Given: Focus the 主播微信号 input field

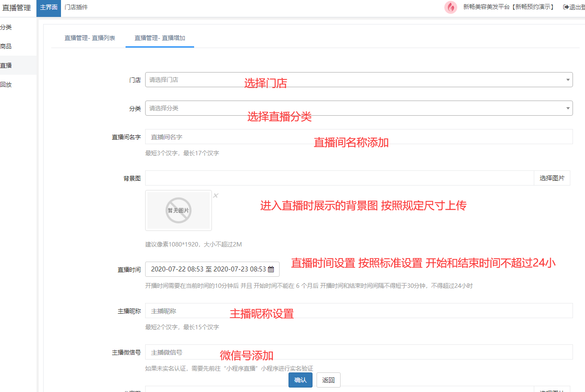Looking at the screenshot, I should 359,352.
